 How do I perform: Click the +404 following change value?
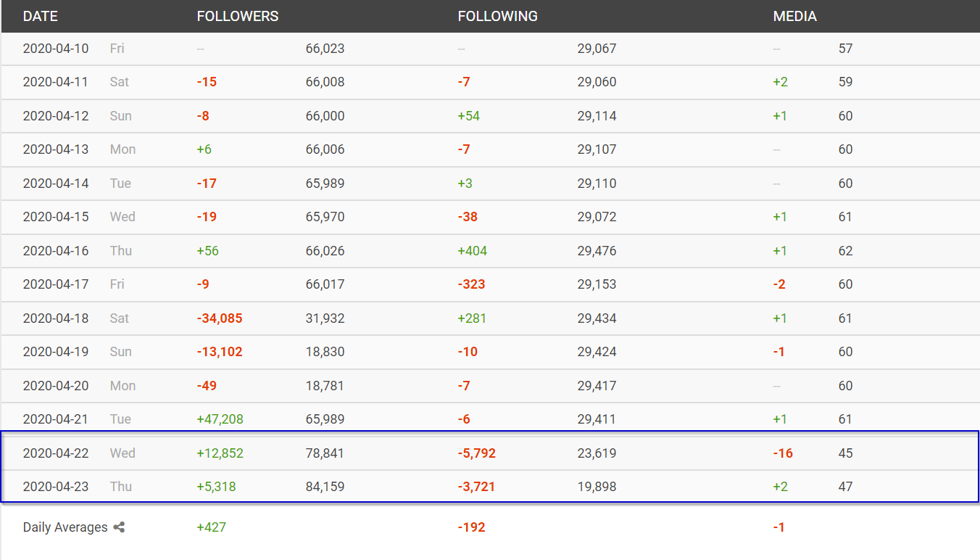473,251
